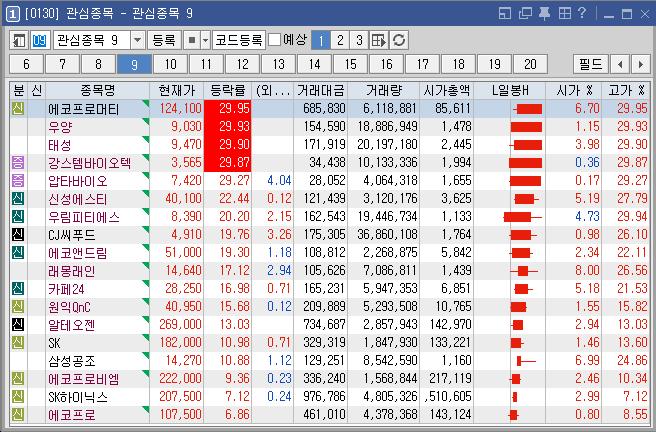
Task: Click the right arrow field scroll button
Action: click(x=641, y=64)
